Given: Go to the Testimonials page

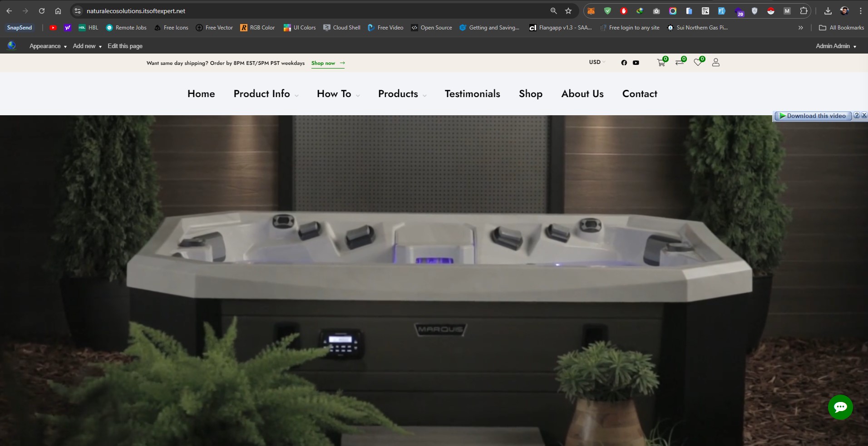Looking at the screenshot, I should (x=472, y=94).
